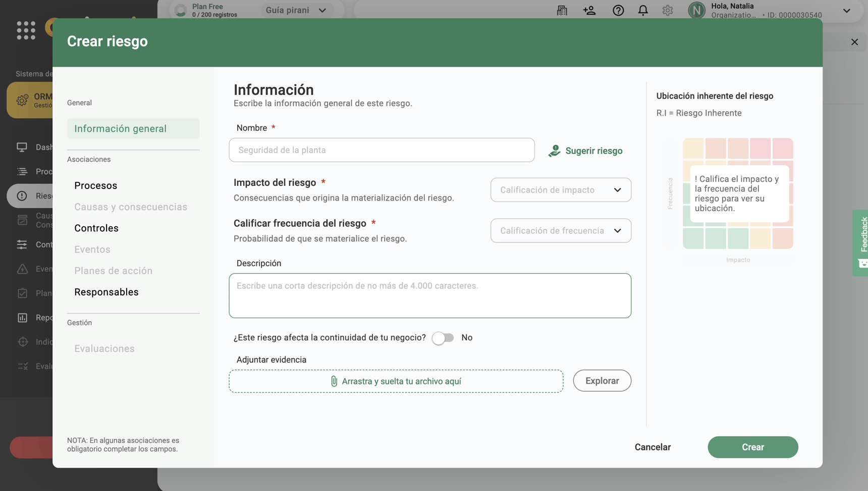Switch to the Responsables section
868x491 pixels.
click(x=106, y=292)
